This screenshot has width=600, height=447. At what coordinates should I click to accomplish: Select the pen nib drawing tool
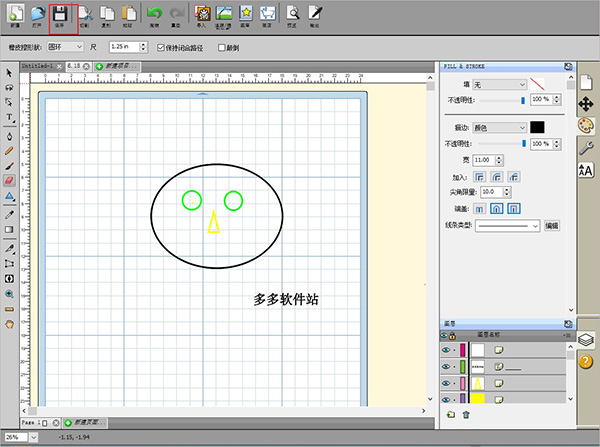9,136
